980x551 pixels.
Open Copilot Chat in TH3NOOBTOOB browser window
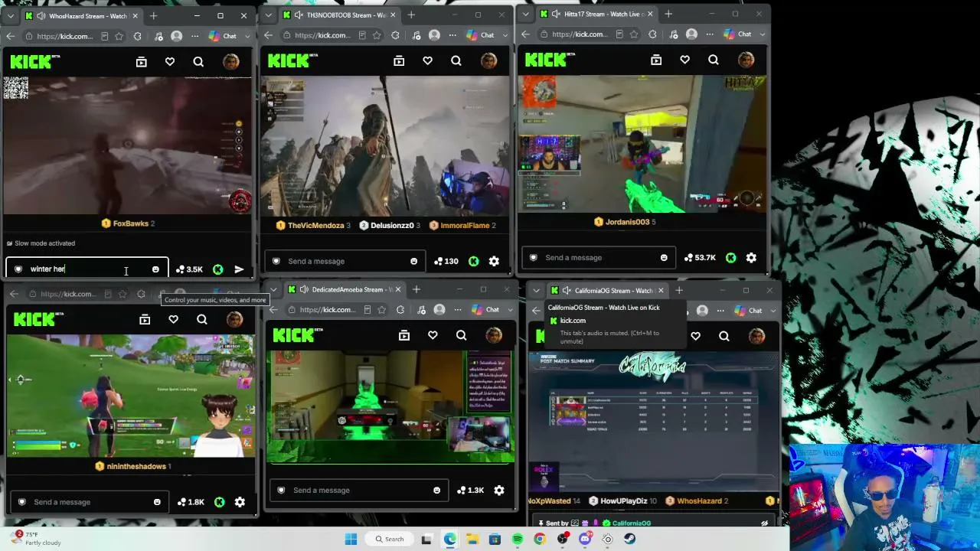coord(480,35)
